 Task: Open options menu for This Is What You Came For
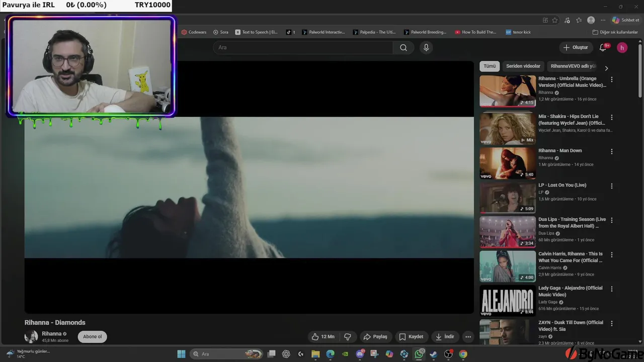pos(612,255)
